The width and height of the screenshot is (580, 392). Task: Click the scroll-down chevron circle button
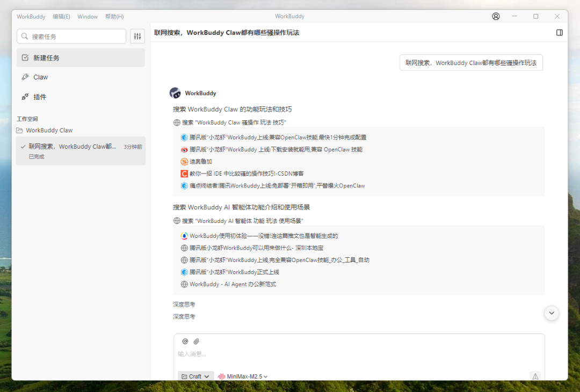(551, 313)
